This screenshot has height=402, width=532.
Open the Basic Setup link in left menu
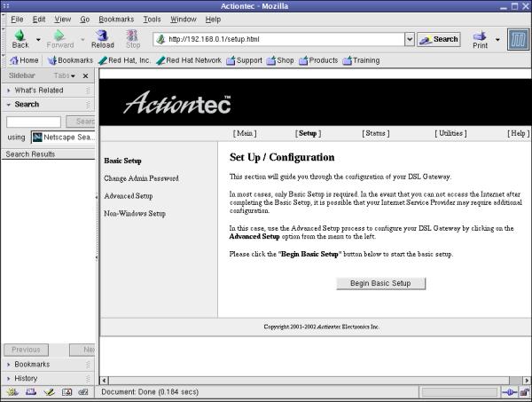(123, 161)
